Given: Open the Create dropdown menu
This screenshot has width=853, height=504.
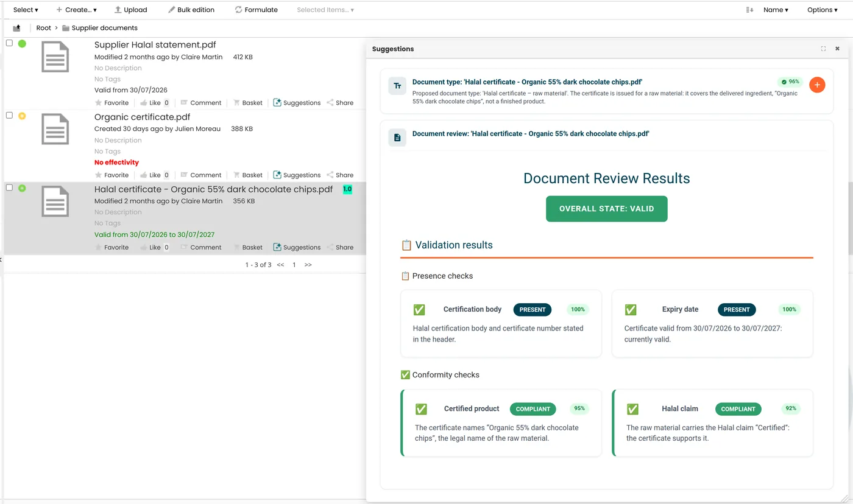Looking at the screenshot, I should pos(76,10).
